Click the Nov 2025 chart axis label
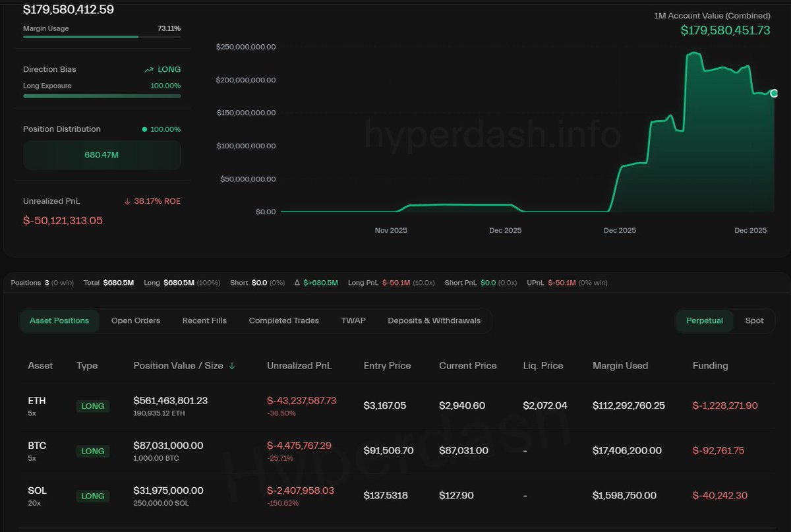Image resolution: width=791 pixels, height=532 pixels. (x=391, y=230)
